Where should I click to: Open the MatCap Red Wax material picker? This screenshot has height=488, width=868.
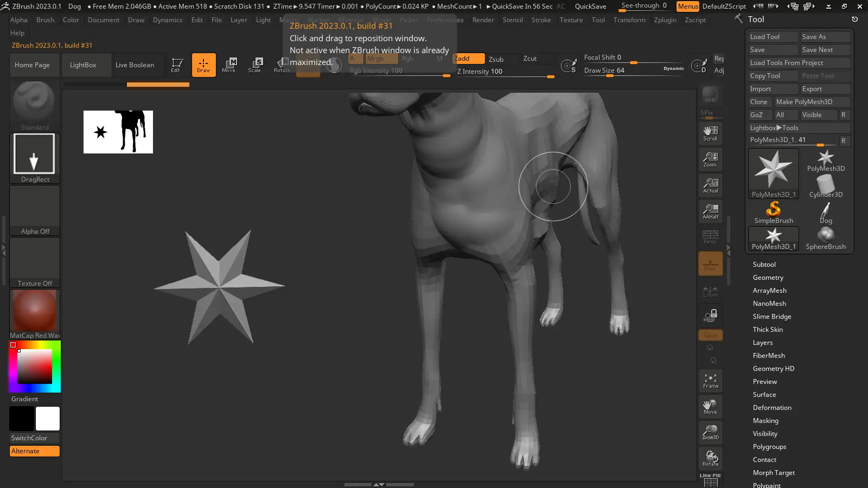[x=35, y=314]
